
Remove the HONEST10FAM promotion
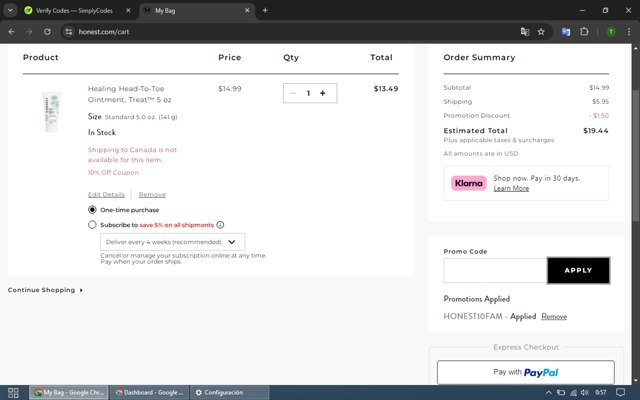coord(554,316)
